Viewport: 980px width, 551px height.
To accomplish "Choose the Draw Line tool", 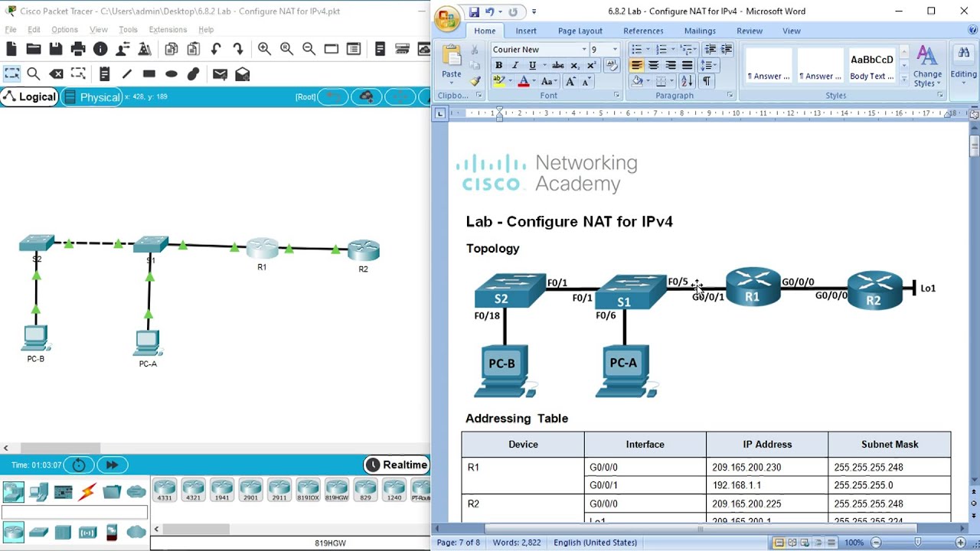I will click(x=126, y=74).
